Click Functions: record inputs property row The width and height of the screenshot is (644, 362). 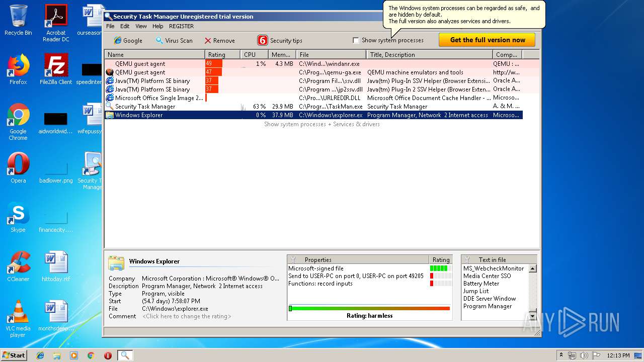click(370, 284)
